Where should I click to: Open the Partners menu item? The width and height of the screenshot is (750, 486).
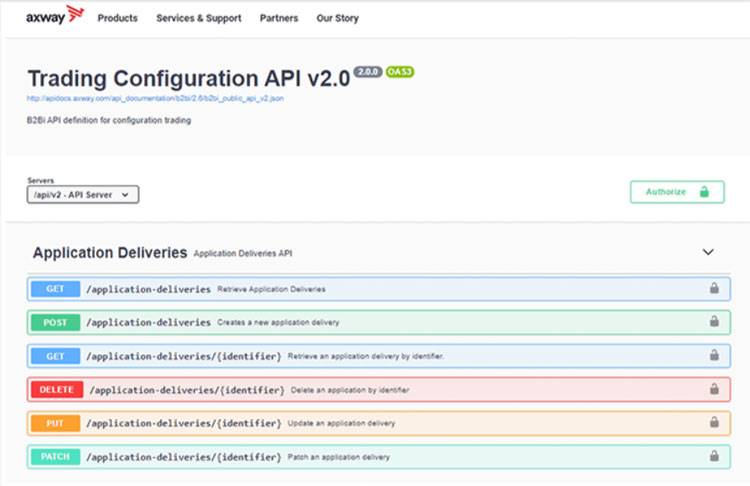(279, 18)
